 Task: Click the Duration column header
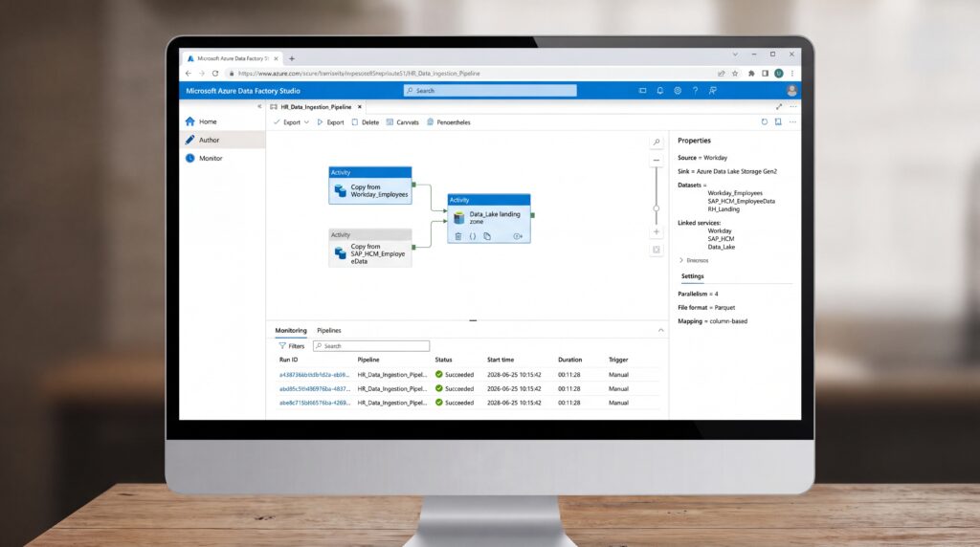click(569, 360)
